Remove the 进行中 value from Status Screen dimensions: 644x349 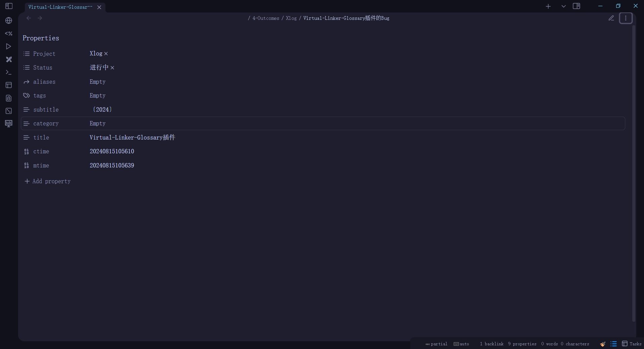pyautogui.click(x=112, y=68)
